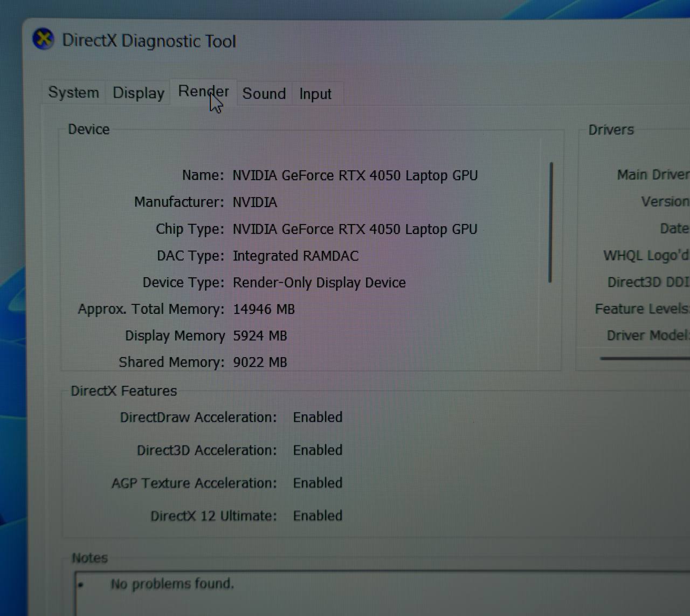Switch to the Input tab
This screenshot has height=616, width=690.
coord(315,94)
